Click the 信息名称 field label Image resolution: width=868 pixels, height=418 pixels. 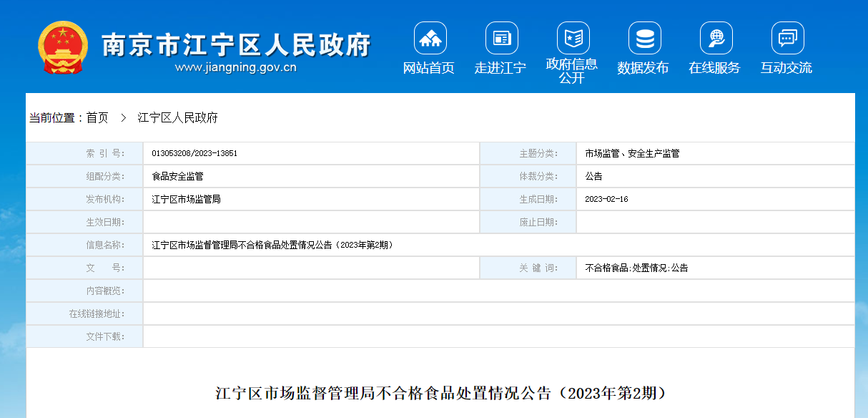(x=105, y=245)
